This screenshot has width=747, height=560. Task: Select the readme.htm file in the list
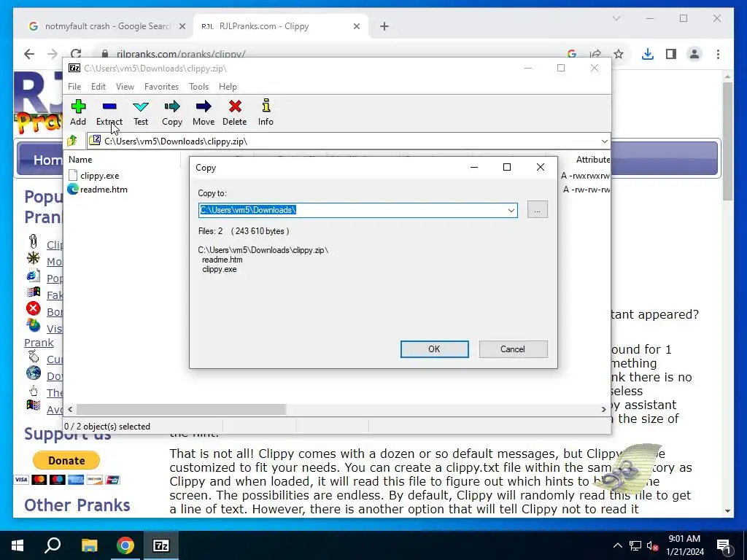[x=104, y=190]
